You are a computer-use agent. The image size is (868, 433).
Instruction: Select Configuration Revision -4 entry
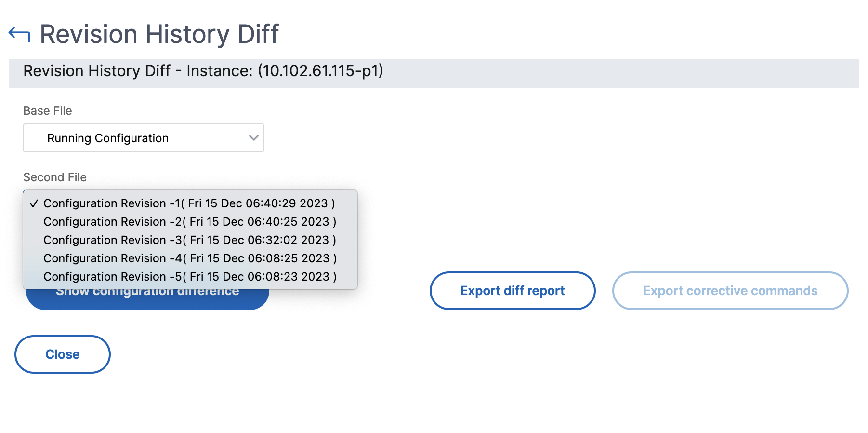190,258
